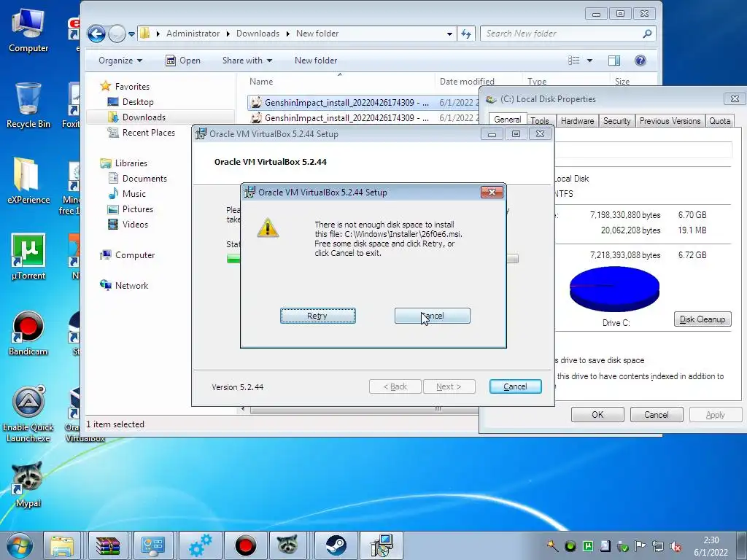Toggle the Explorer preview pane icon
Viewport: 747px width, 560px height.
pyautogui.click(x=614, y=61)
